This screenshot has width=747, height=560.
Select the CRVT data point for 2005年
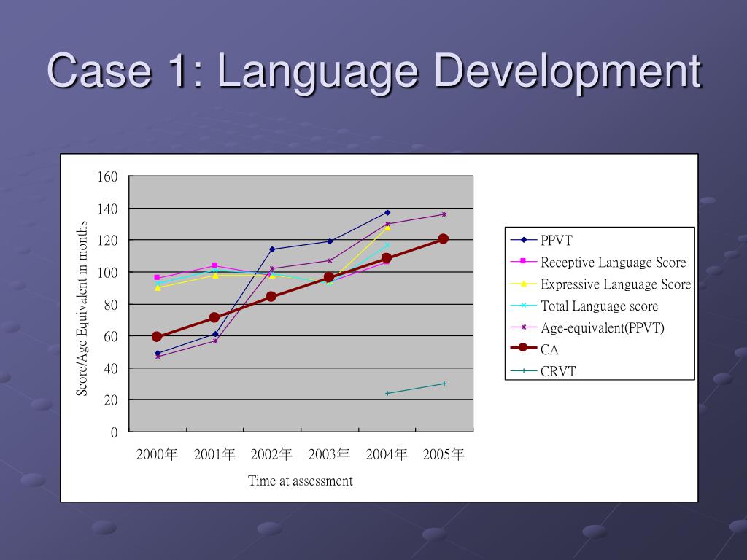coord(444,384)
